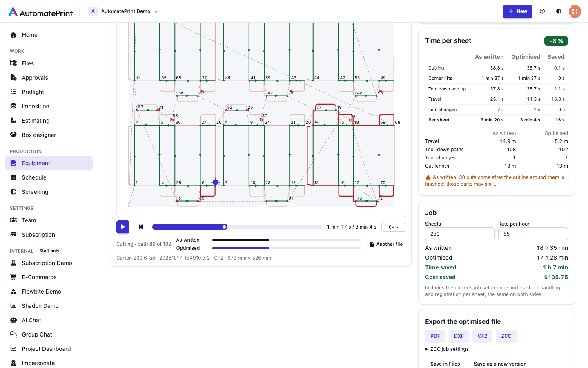
Task: Click the cutting simulation progress slider
Action: coord(237,227)
